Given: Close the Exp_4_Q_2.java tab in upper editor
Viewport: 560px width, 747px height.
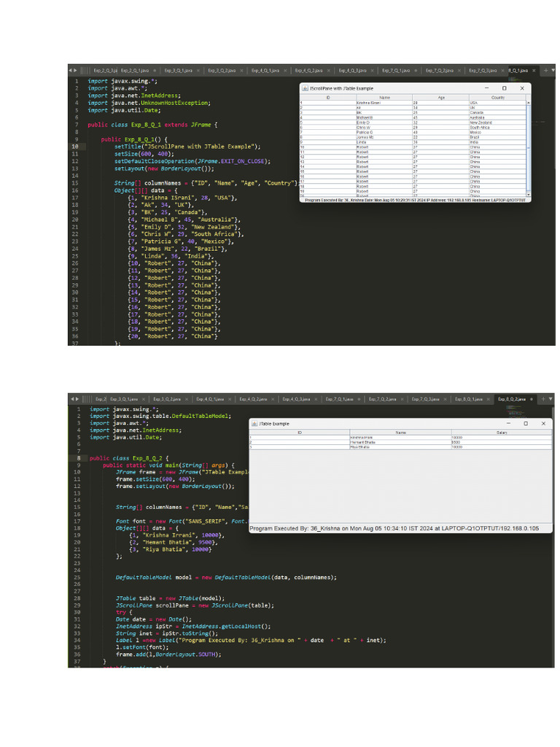Looking at the screenshot, I should [x=329, y=71].
